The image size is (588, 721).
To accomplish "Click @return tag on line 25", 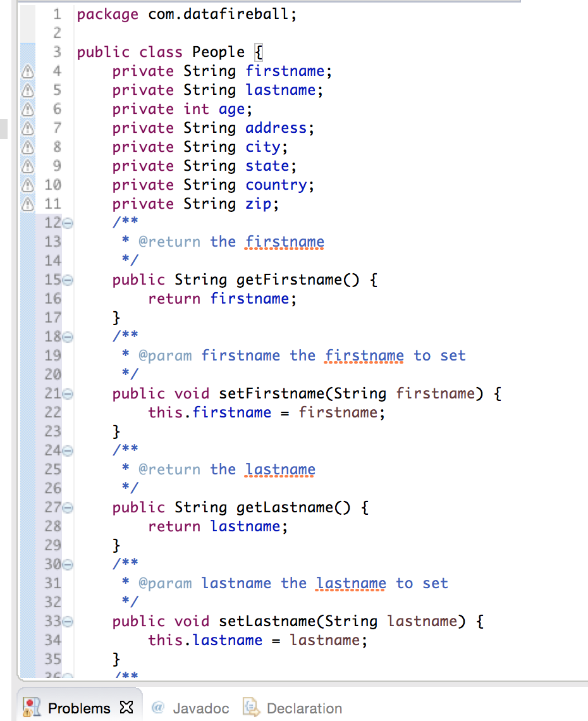I will pos(169,469).
